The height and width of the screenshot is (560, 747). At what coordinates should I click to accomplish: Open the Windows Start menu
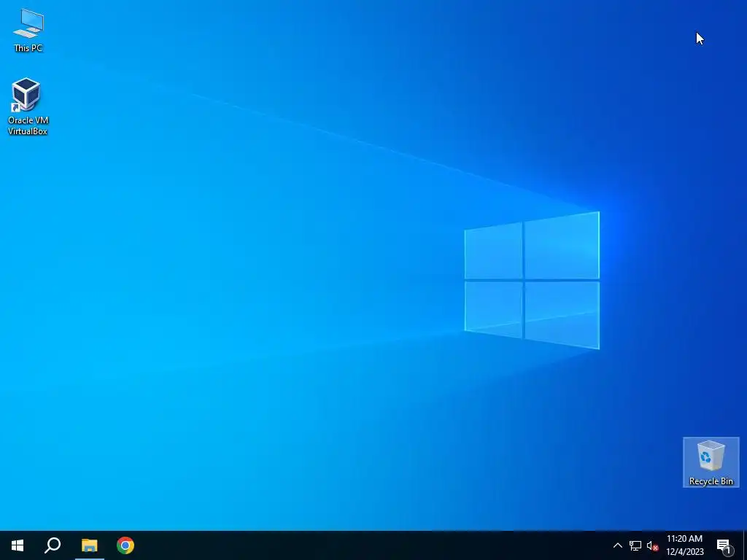point(18,545)
